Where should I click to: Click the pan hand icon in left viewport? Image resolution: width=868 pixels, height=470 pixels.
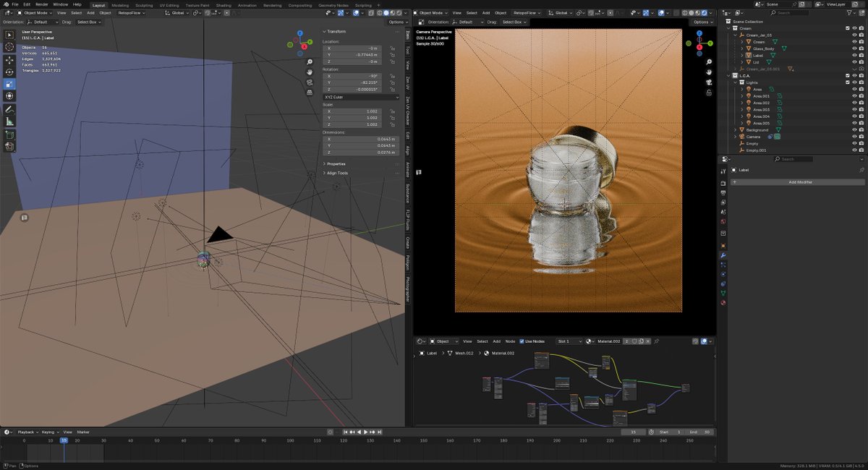310,72
